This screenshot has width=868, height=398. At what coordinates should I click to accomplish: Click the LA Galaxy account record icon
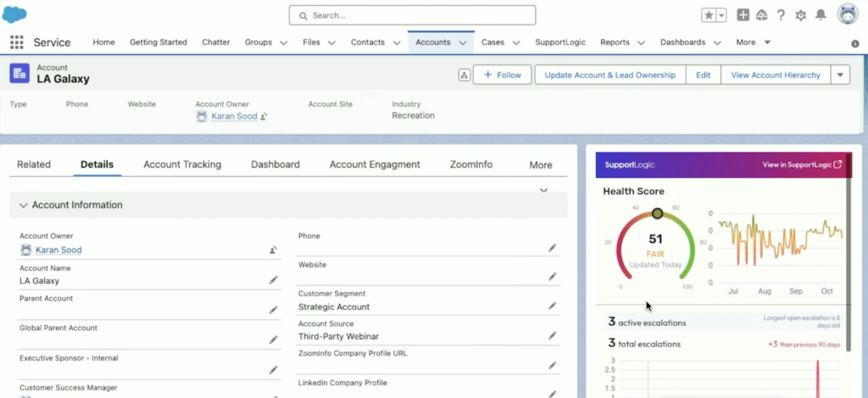(x=19, y=74)
